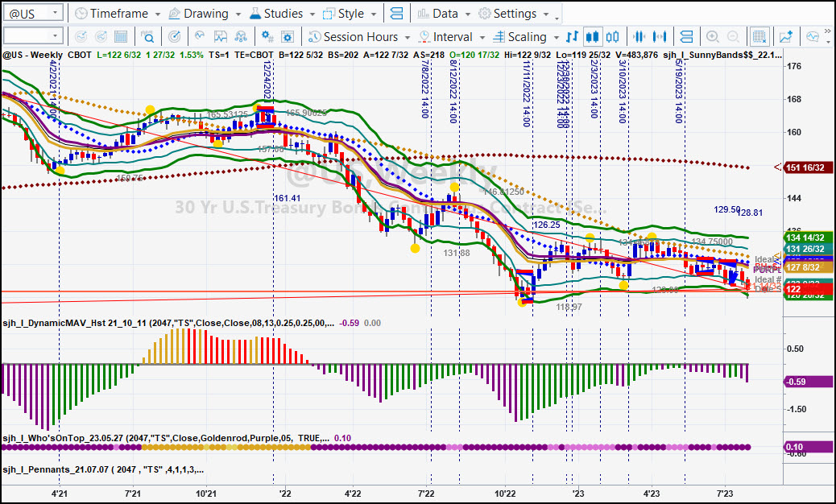Expand the Drawing dropdown arrow
This screenshot has height=504, width=836.
coord(238,14)
